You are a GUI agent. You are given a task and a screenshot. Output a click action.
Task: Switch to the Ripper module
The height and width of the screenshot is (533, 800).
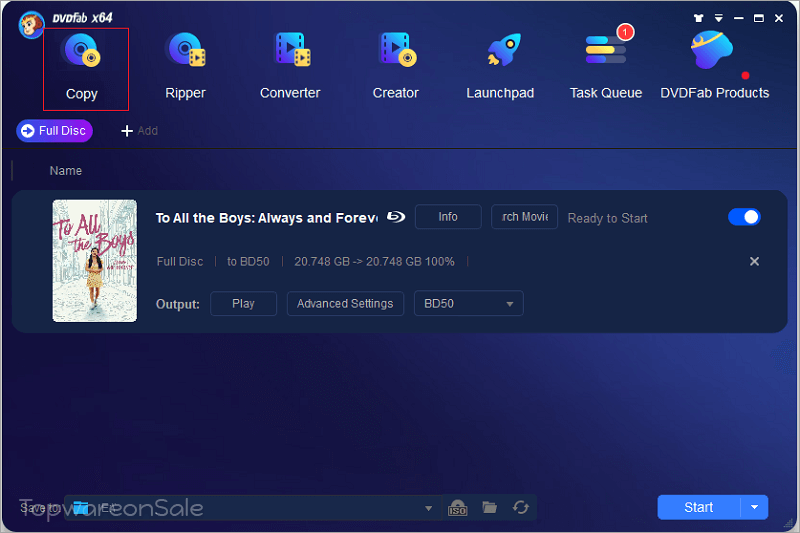[x=185, y=66]
